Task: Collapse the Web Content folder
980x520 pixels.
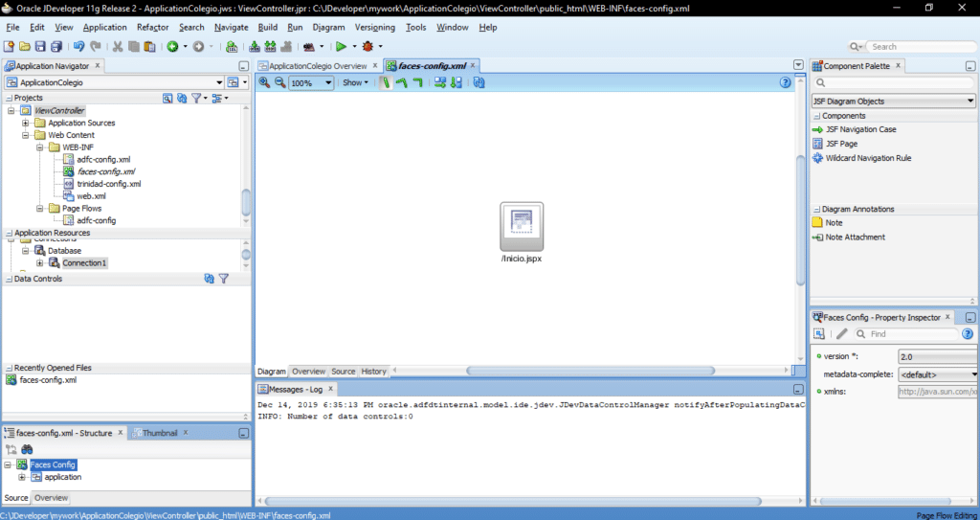Action: [26, 134]
